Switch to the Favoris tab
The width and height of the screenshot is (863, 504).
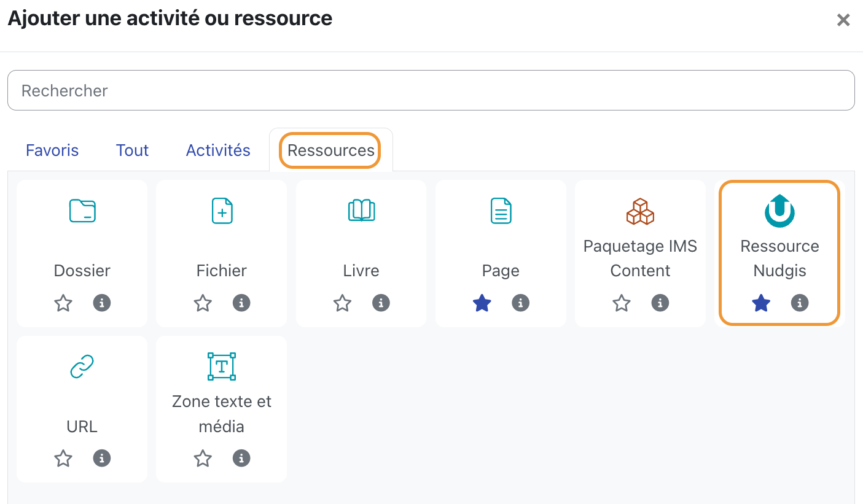point(52,150)
